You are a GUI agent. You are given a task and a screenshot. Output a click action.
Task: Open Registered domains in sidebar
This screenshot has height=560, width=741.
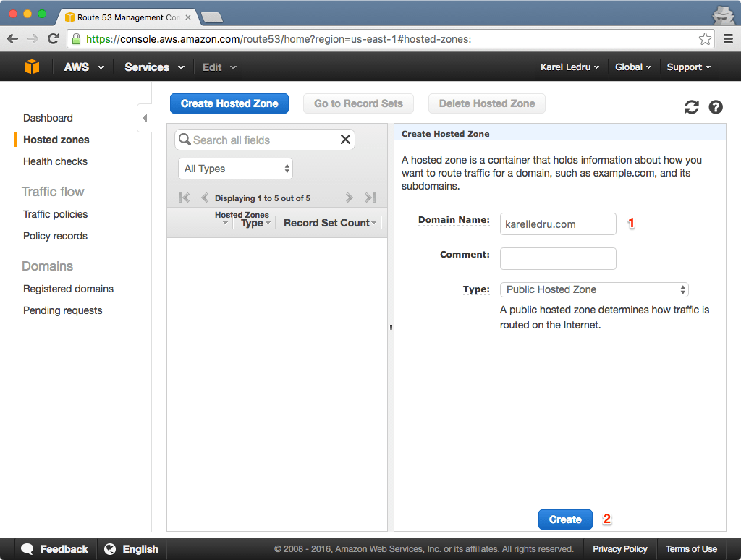pos(68,289)
